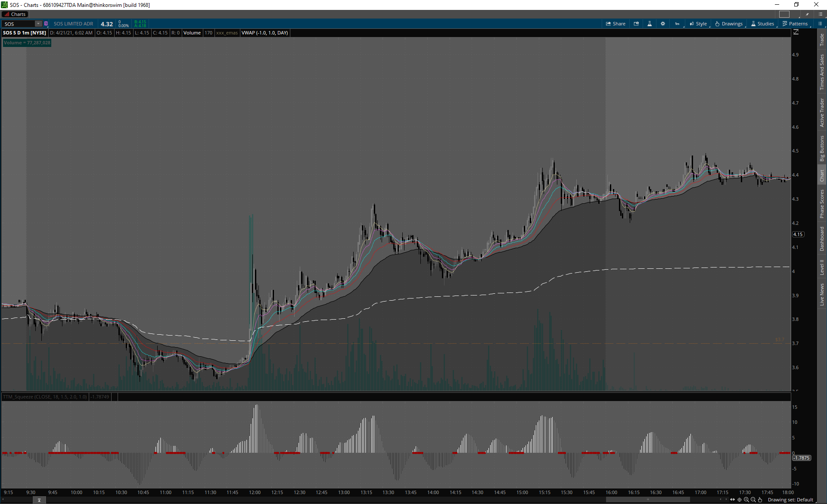Open the Style dropdown menu
Screen dimensions: 827x504
click(x=698, y=24)
